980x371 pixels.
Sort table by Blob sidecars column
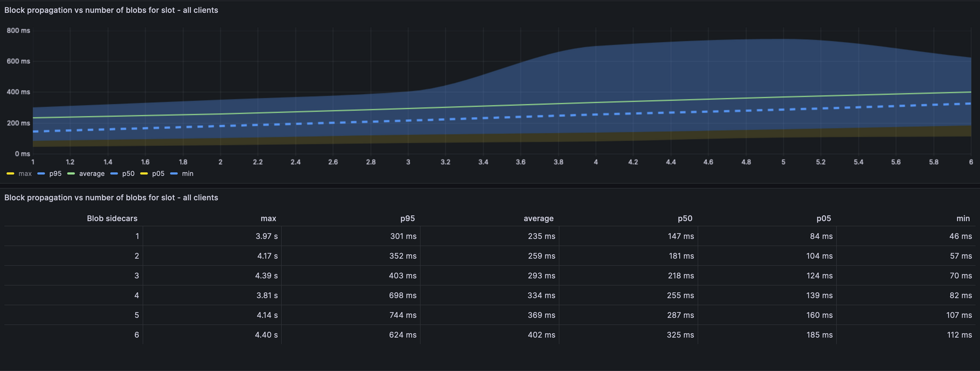(x=112, y=218)
